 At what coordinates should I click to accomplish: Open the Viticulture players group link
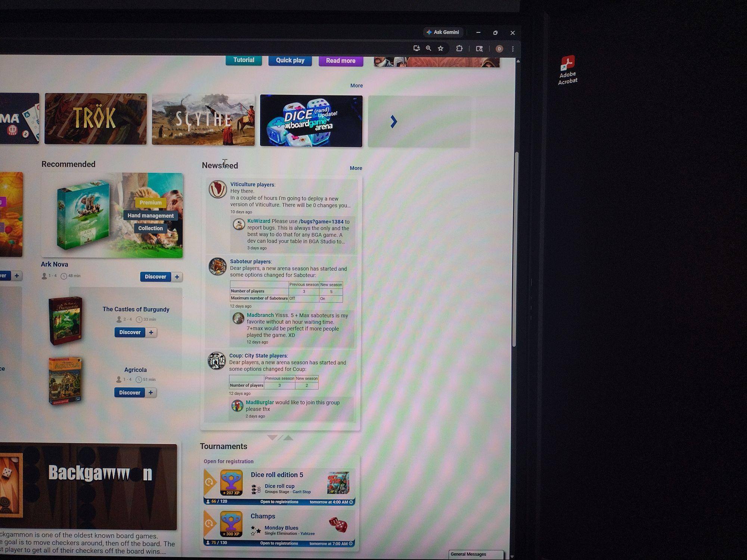(252, 184)
